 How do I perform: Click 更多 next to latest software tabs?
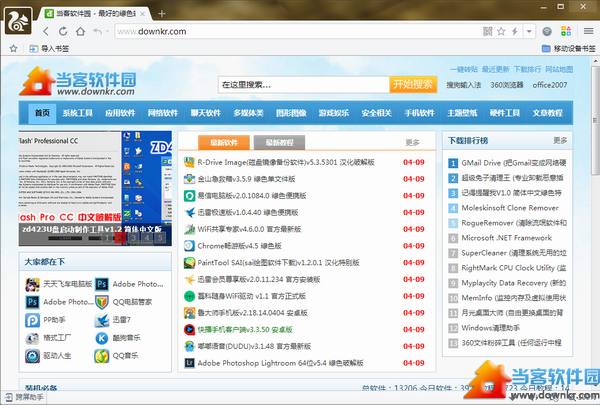412,143
